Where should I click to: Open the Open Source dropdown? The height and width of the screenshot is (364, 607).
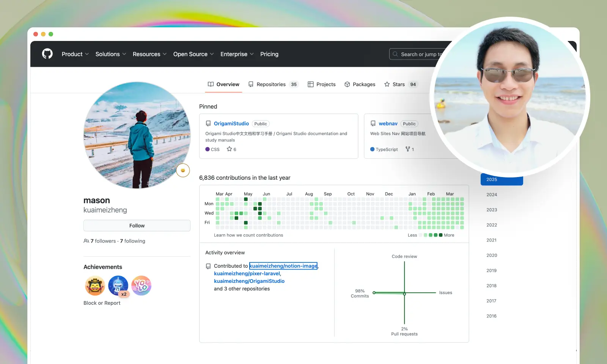click(193, 54)
